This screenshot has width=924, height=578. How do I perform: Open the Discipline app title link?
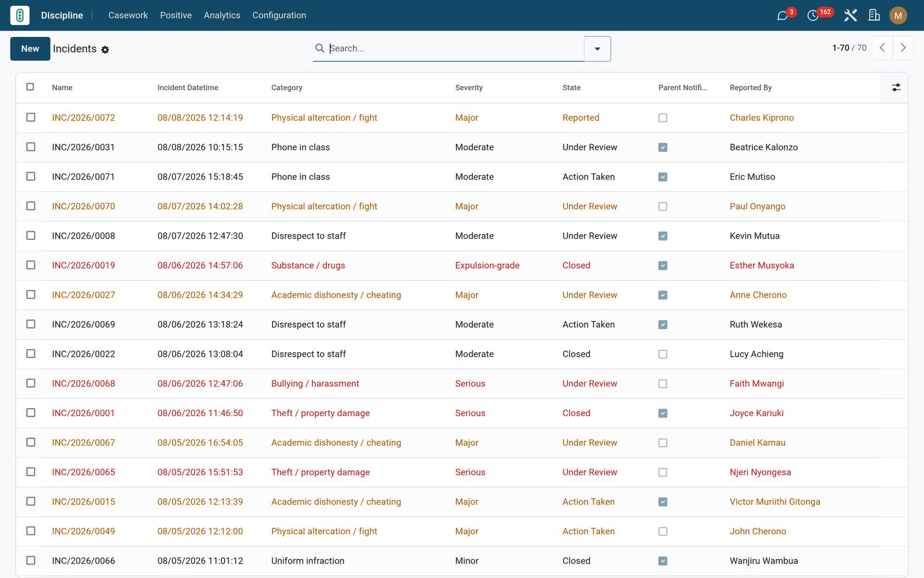[62, 16]
